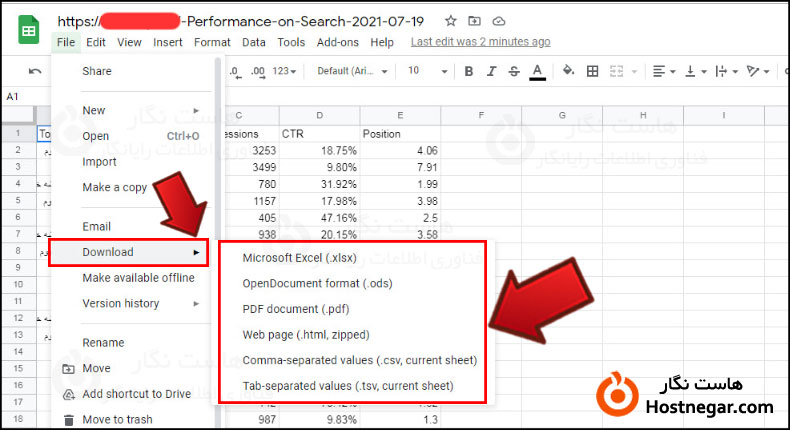Open the File menu
Viewport: 790px width, 430px height.
point(66,42)
